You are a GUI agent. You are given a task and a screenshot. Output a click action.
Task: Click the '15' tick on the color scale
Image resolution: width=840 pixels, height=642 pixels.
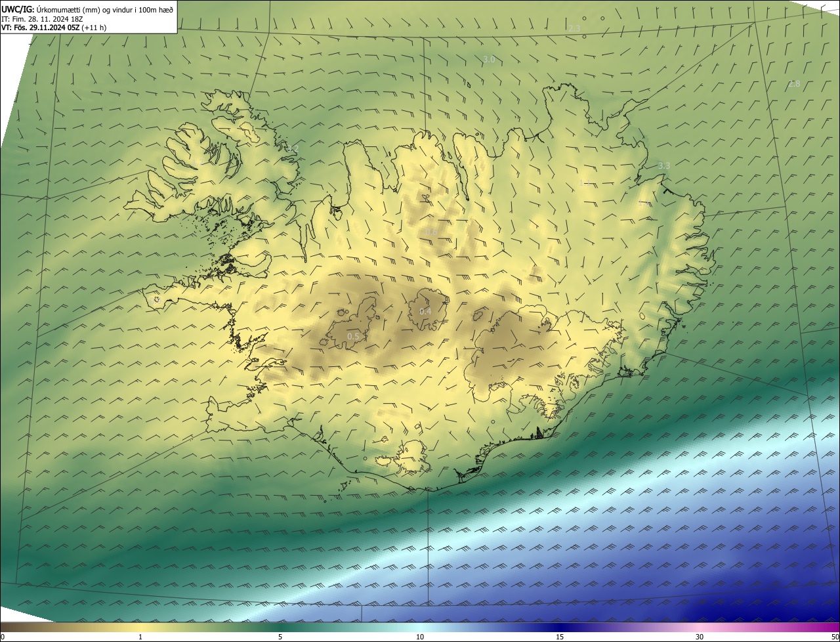[x=560, y=637]
